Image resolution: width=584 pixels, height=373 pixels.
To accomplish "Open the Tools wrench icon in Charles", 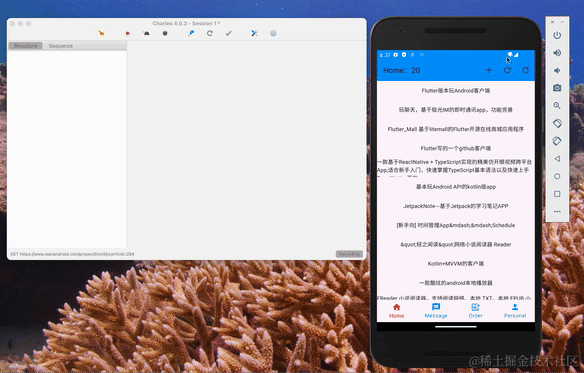I will click(x=254, y=33).
